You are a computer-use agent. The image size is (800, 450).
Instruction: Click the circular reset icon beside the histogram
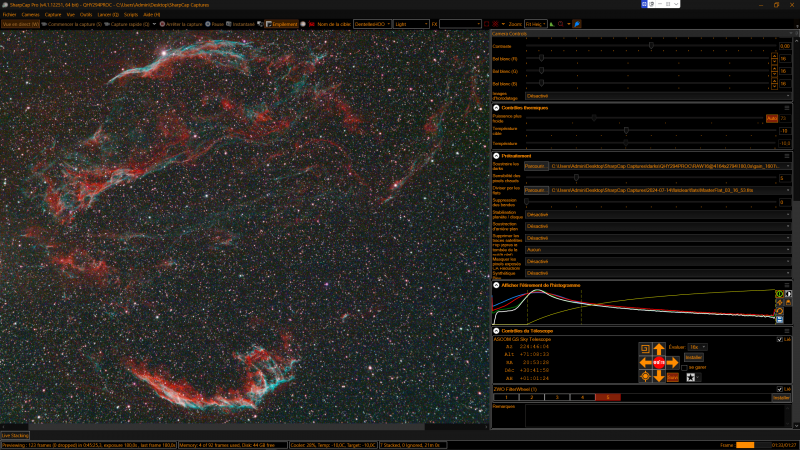779,311
